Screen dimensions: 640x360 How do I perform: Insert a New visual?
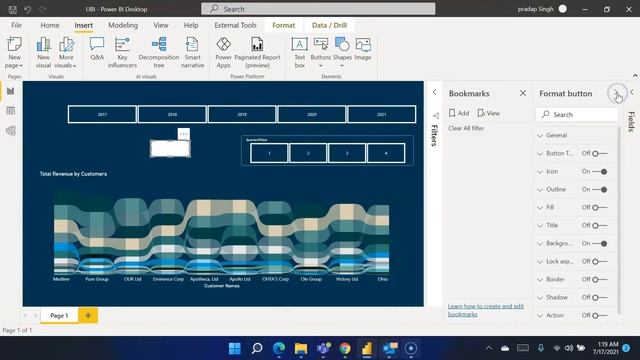click(43, 52)
